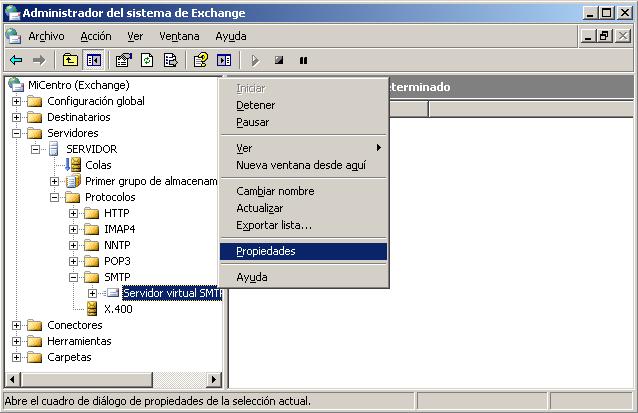Image resolution: width=638 pixels, height=413 pixels.
Task: Open the Acción menu in the menu bar
Action: pos(96,36)
